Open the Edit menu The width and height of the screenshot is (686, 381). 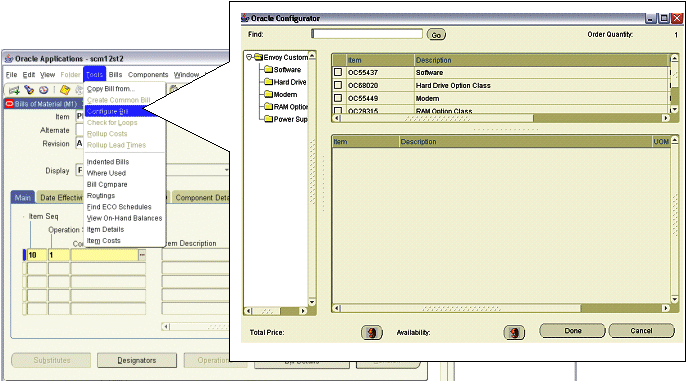(x=29, y=75)
